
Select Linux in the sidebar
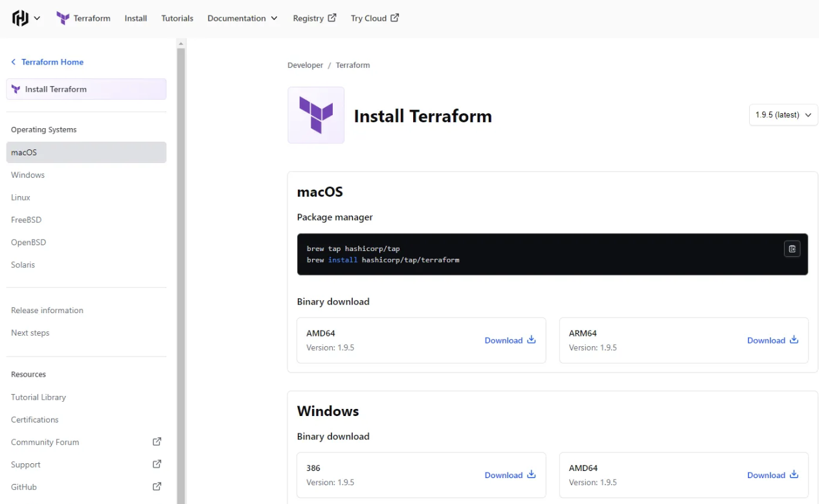pyautogui.click(x=21, y=197)
